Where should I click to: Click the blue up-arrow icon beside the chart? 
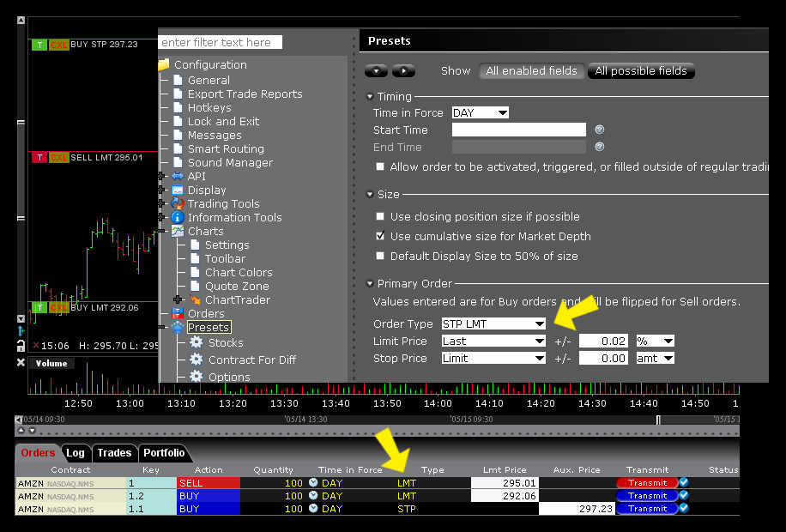(21, 331)
